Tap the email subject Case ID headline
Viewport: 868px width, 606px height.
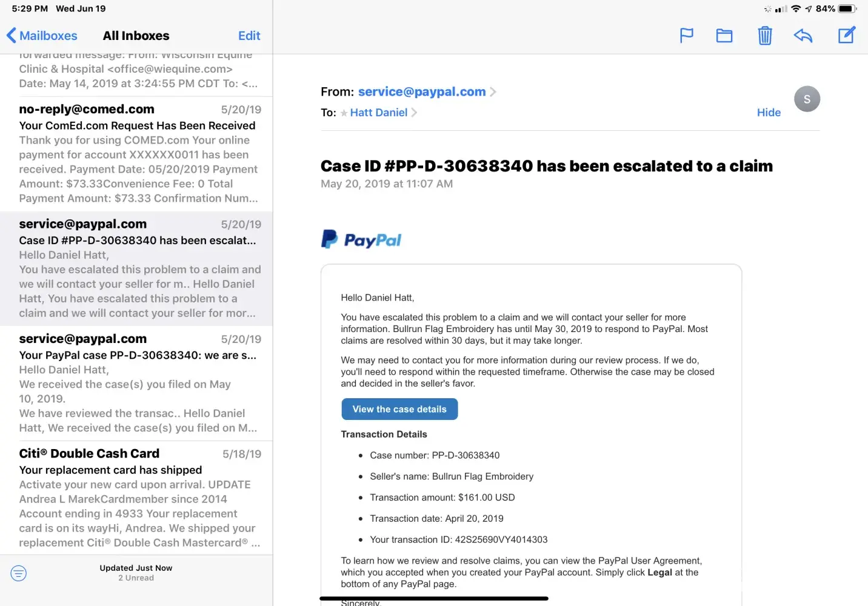[547, 166]
